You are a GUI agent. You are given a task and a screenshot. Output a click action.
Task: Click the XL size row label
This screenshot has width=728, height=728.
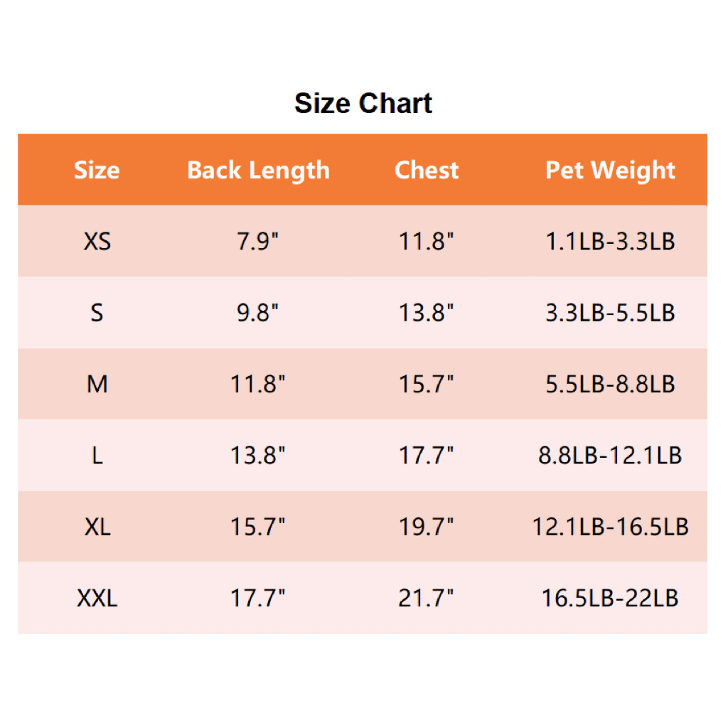coord(97,527)
